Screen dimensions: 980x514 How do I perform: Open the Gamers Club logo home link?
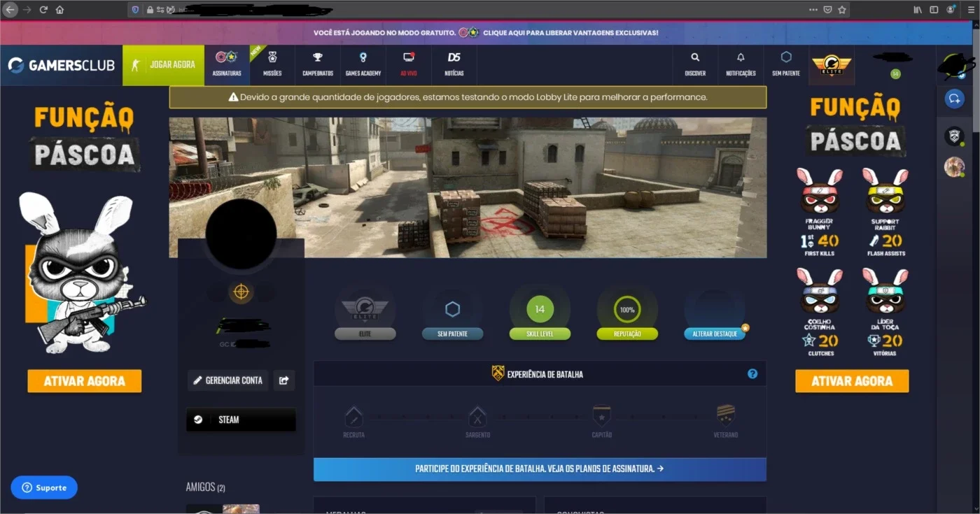point(61,65)
